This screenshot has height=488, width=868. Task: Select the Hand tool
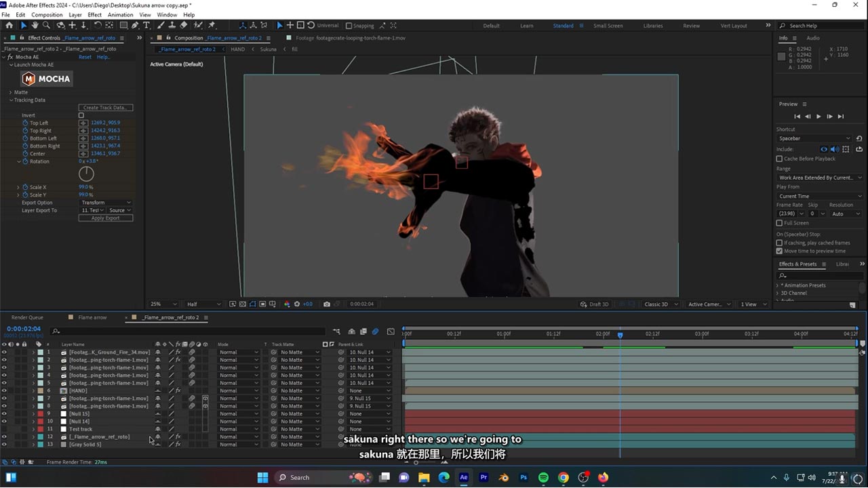tap(35, 25)
